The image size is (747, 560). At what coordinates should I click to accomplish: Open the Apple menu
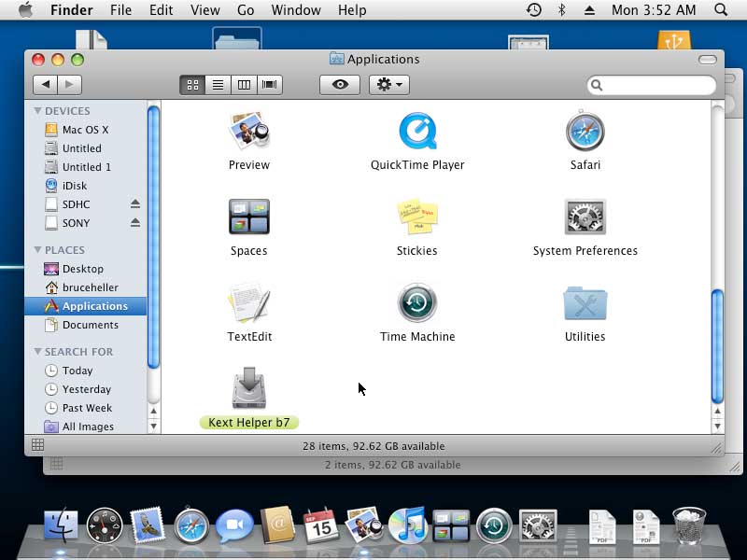pyautogui.click(x=26, y=9)
